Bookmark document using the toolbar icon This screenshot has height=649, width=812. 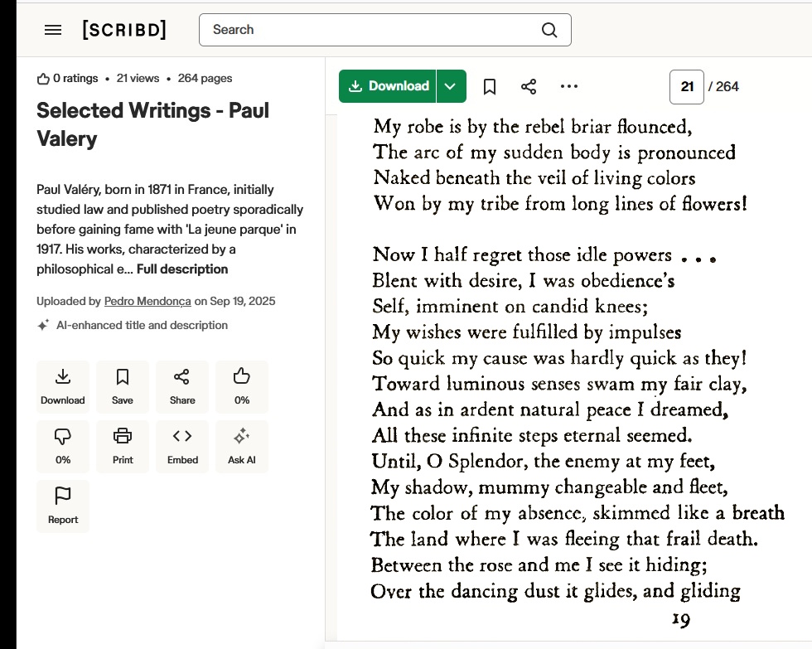click(x=490, y=86)
